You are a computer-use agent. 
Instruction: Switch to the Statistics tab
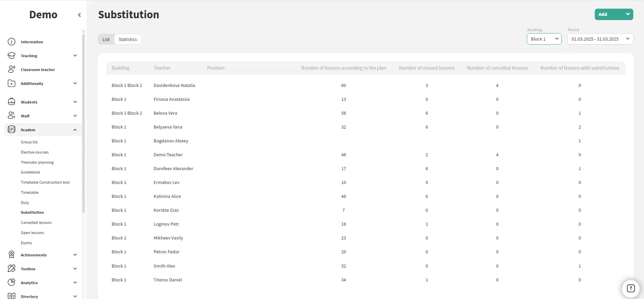pyautogui.click(x=128, y=40)
